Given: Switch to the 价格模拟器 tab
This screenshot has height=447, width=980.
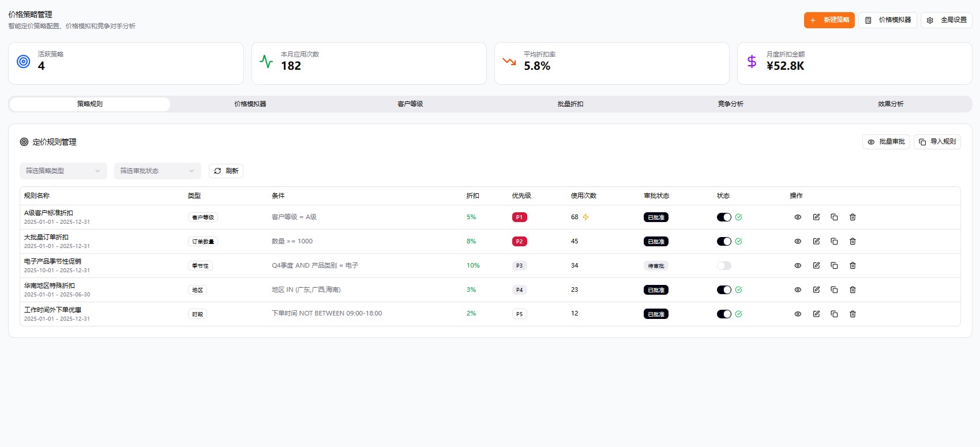Looking at the screenshot, I should coord(250,104).
